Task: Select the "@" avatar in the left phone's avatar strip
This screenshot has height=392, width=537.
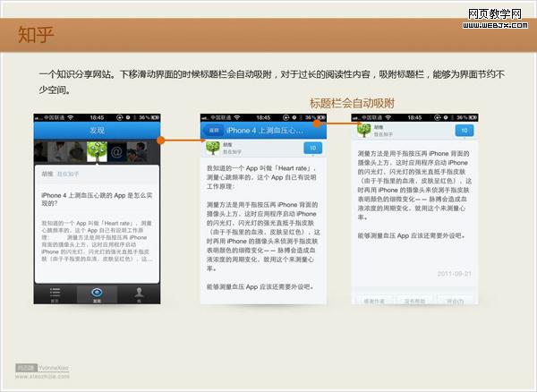Action: coord(116,152)
